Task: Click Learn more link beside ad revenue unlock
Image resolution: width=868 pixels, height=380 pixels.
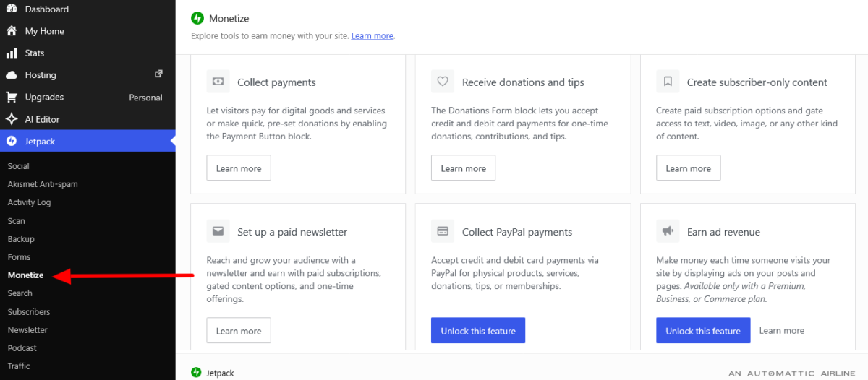Action: click(782, 330)
